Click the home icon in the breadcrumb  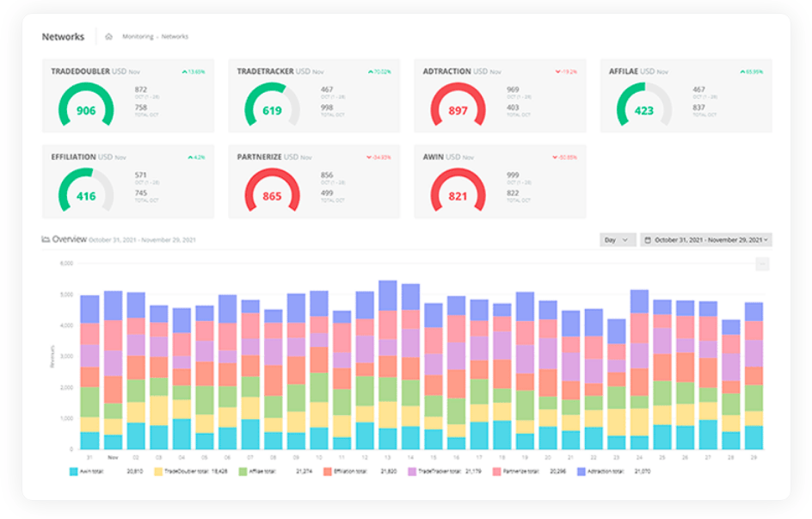(x=110, y=37)
